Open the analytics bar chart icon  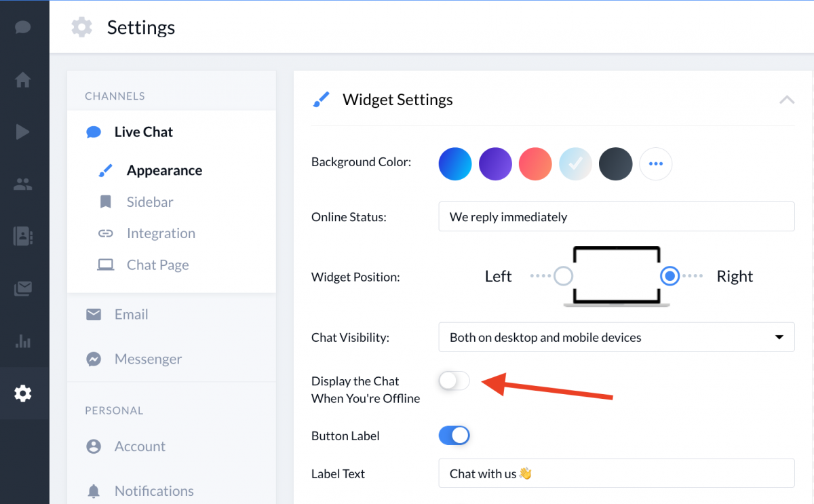(x=23, y=341)
